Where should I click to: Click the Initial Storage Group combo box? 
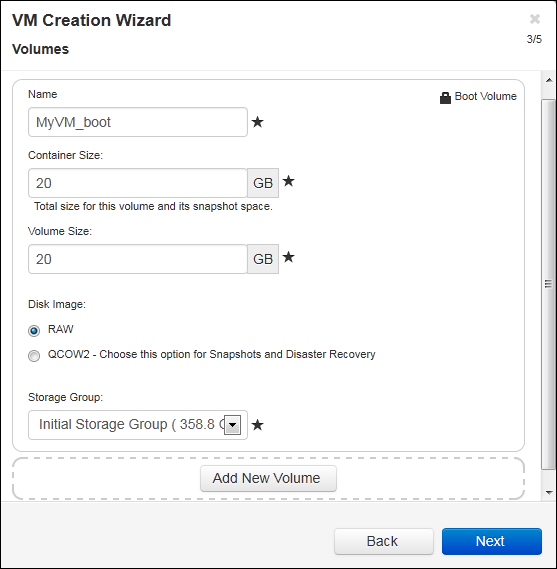(138, 425)
